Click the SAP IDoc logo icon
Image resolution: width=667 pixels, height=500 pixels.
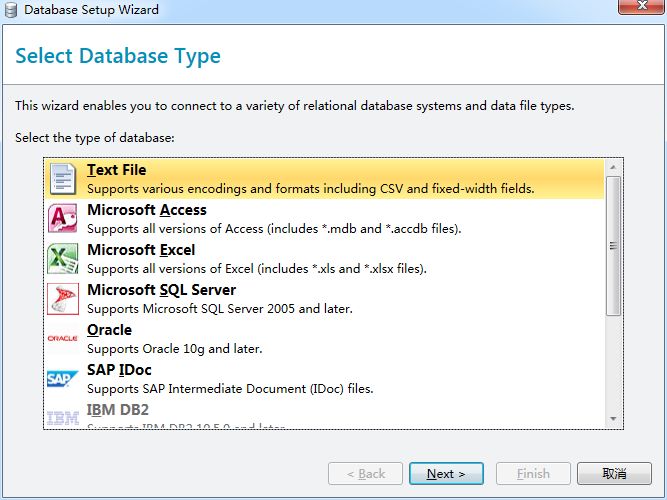(63, 378)
